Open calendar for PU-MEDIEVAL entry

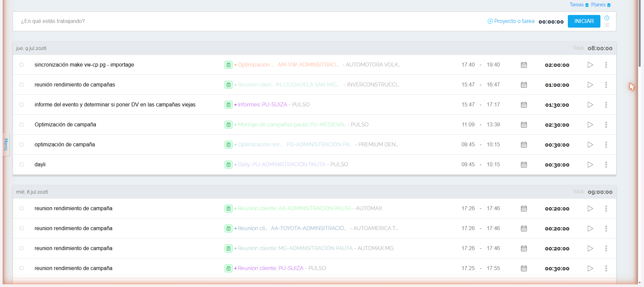click(524, 125)
